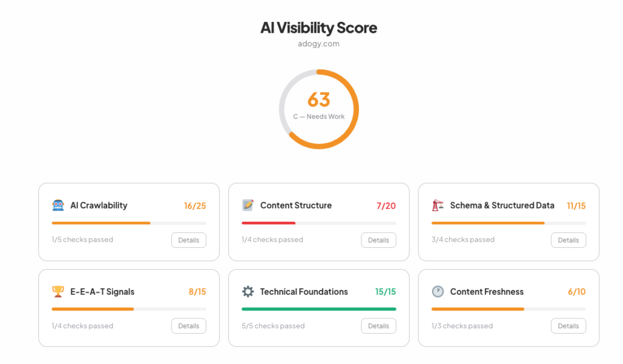Open Details for Schema & Structured Data
The width and height of the screenshot is (623, 364).
(568, 240)
